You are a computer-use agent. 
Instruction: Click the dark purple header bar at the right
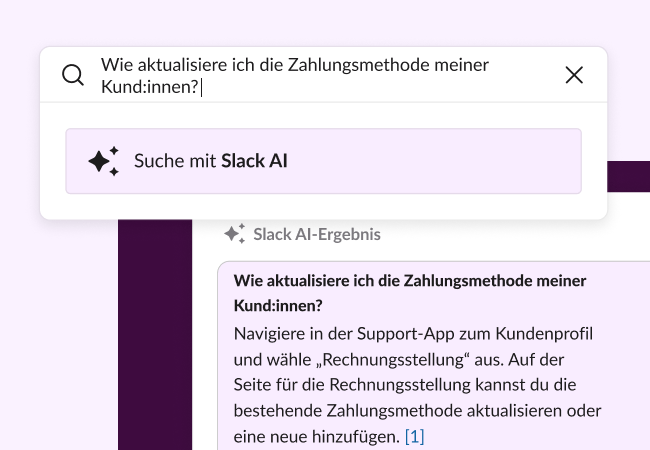click(628, 176)
